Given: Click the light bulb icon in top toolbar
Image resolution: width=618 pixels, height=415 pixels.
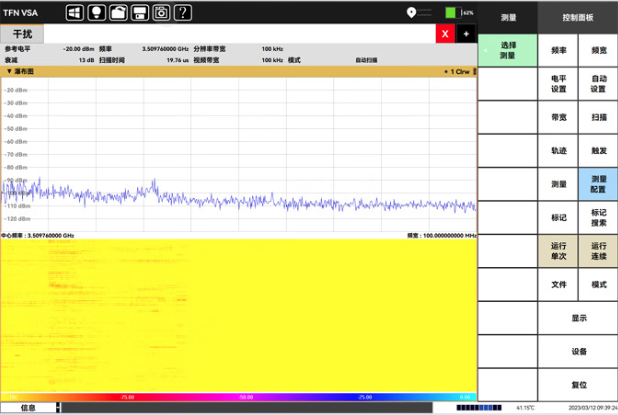Looking at the screenshot, I should (97, 13).
